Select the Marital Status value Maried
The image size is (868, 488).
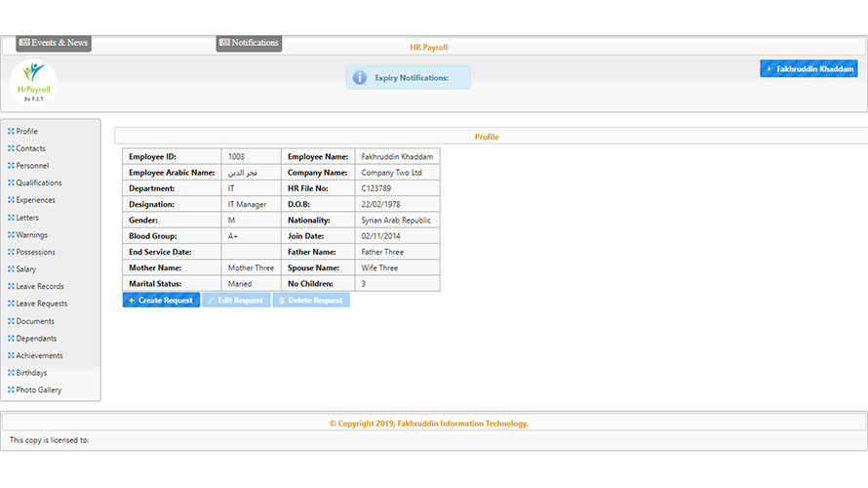(240, 284)
